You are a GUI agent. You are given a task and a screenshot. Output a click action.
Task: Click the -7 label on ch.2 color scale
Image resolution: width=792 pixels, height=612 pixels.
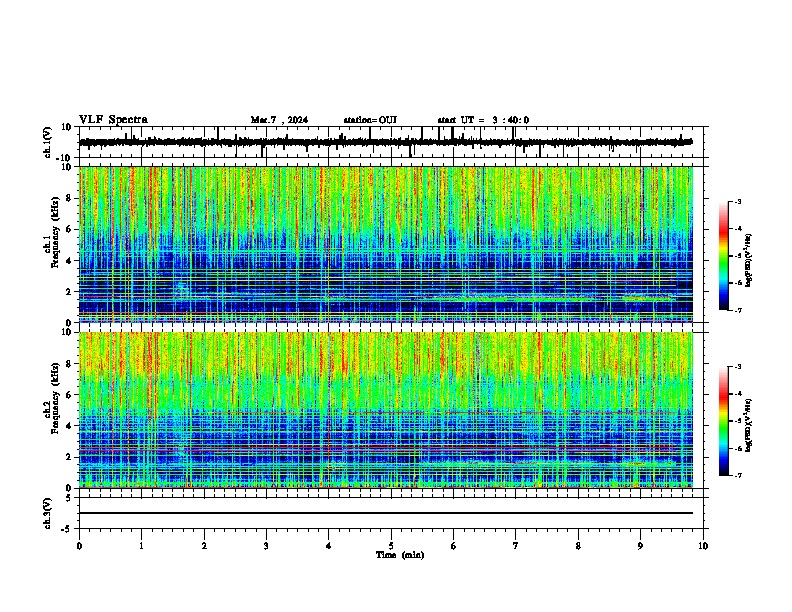pyautogui.click(x=738, y=475)
